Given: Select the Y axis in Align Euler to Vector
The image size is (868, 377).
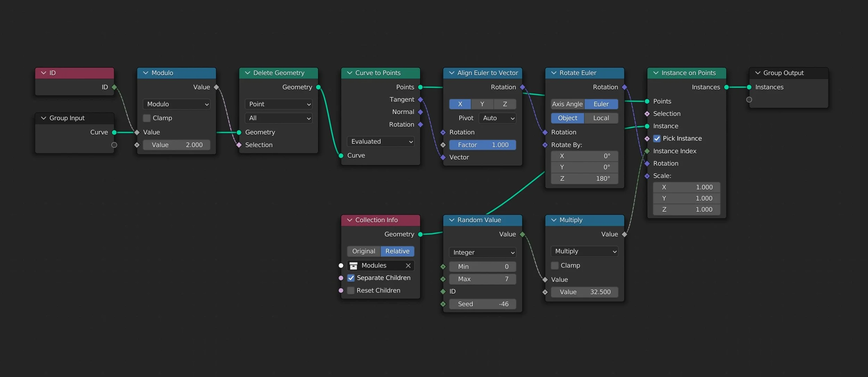Looking at the screenshot, I should pyautogui.click(x=482, y=104).
